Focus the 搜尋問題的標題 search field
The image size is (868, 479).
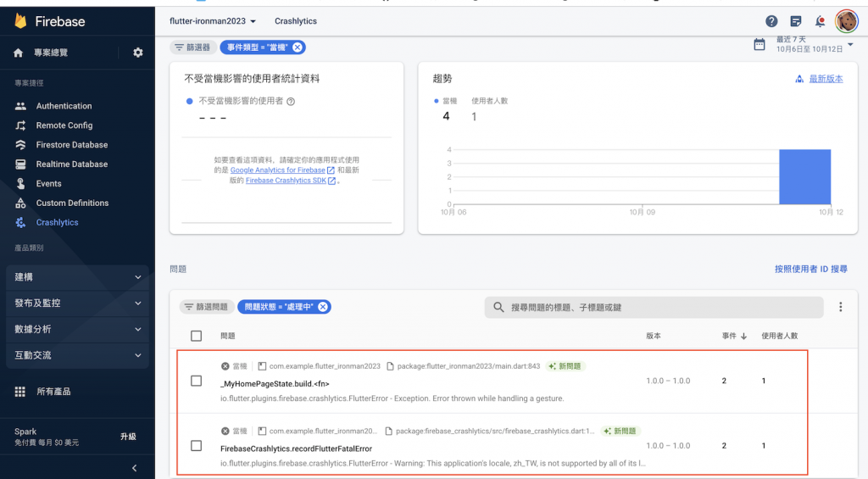point(654,307)
